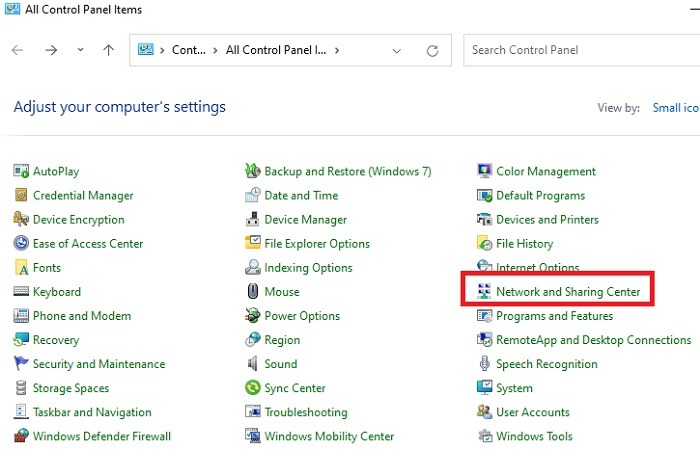This screenshot has width=700, height=450.
Task: Go back with the back arrow
Action: pos(17,50)
